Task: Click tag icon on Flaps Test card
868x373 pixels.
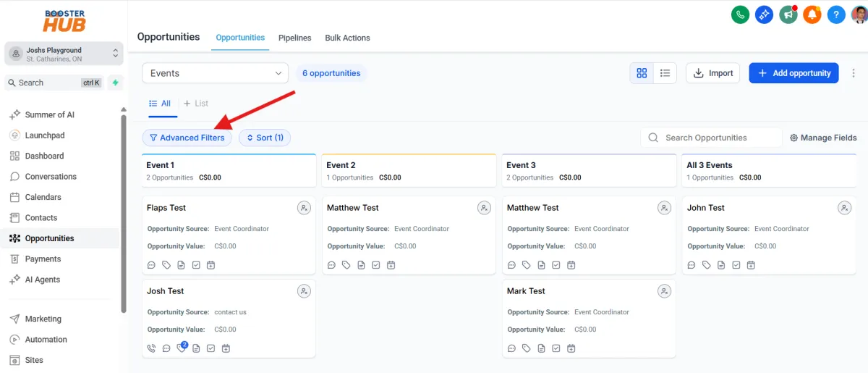Action: point(166,265)
